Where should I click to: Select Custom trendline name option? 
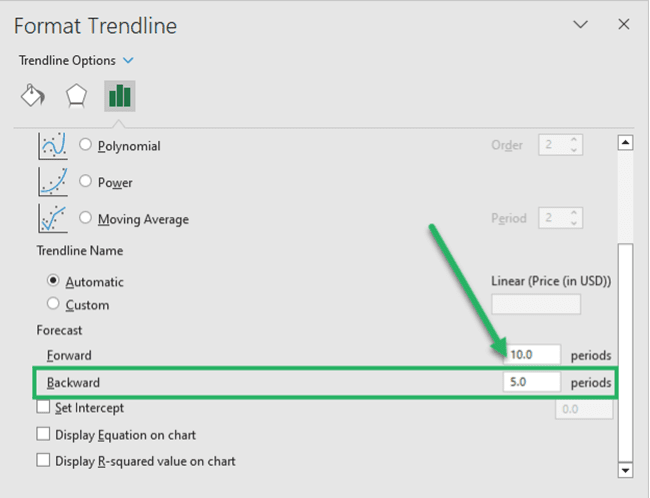point(53,304)
